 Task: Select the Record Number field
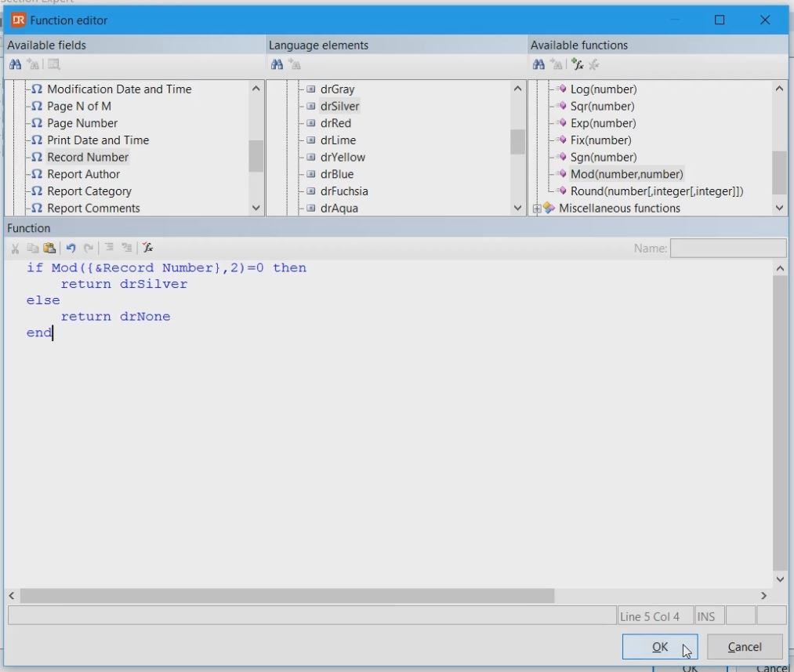click(x=87, y=157)
